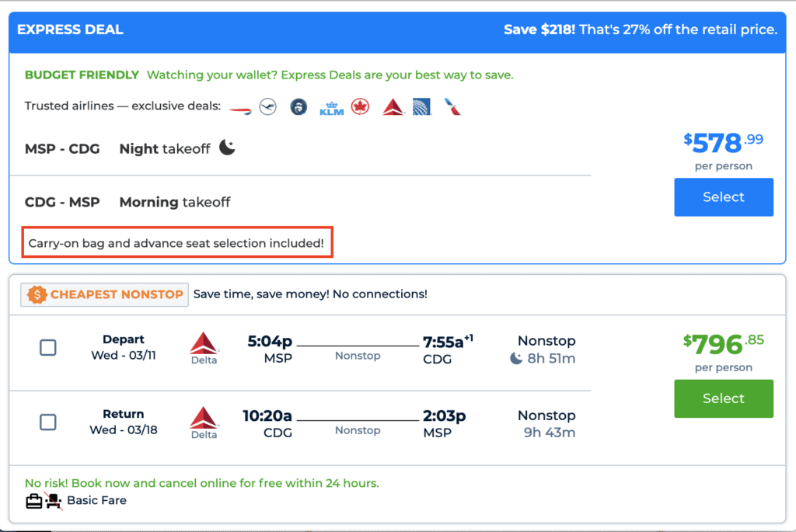Select the $578.99 Express Deal flight
The height and width of the screenshot is (532, 796).
coord(723,196)
